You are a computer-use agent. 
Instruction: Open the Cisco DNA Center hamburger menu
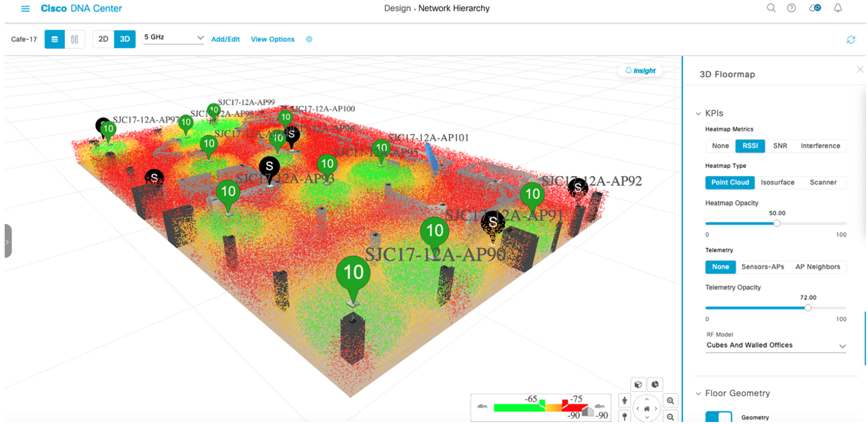25,8
